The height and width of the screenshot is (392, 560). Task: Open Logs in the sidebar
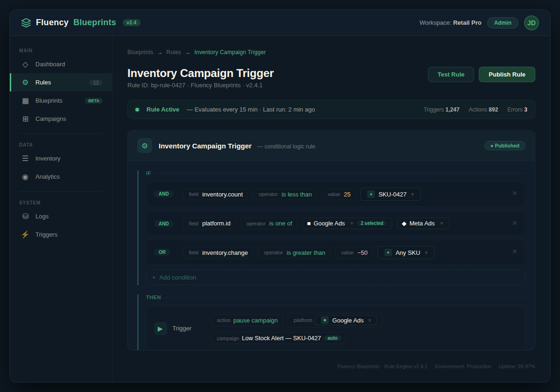(61, 217)
